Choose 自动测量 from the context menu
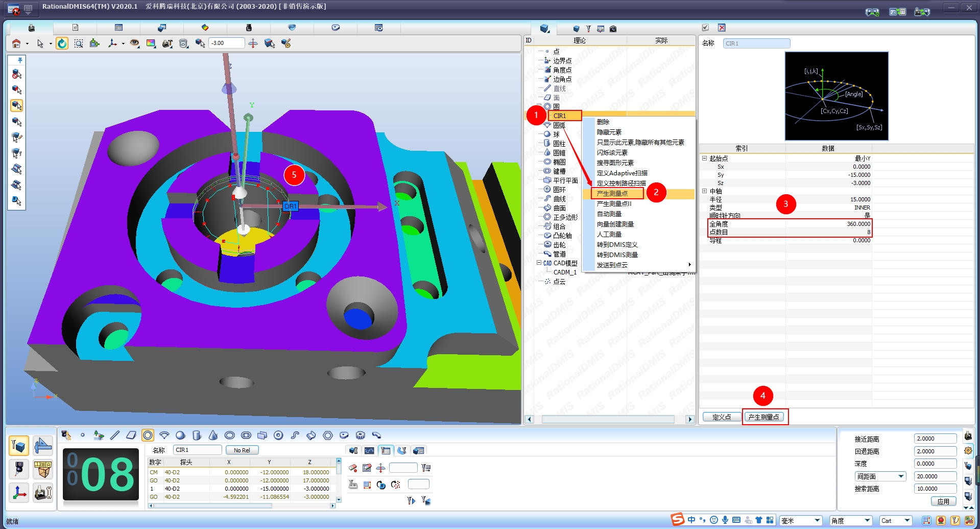Image resolution: width=980 pixels, height=529 pixels. [609, 214]
